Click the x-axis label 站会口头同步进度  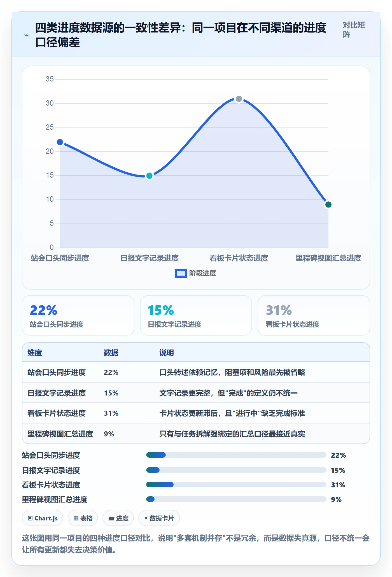point(60,258)
